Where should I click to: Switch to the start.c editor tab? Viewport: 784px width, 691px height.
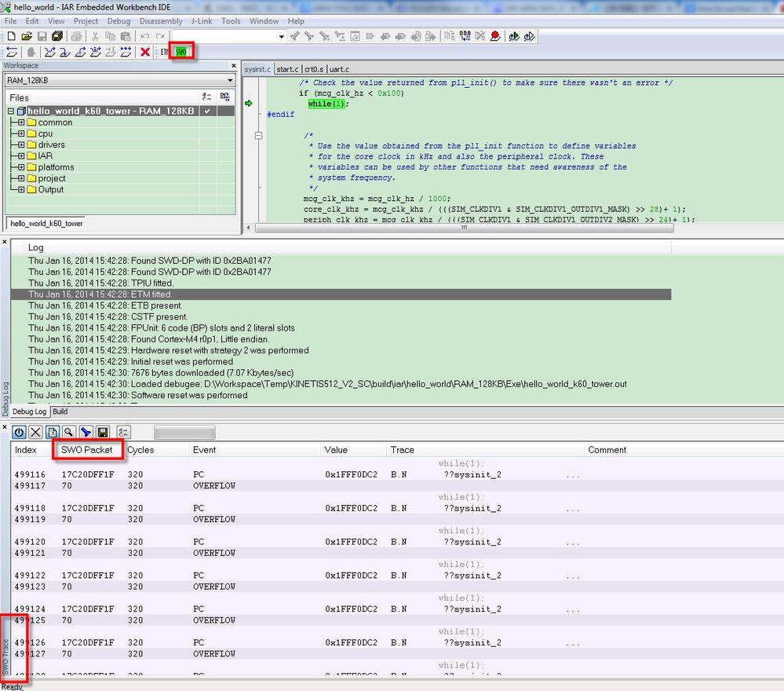[x=287, y=69]
